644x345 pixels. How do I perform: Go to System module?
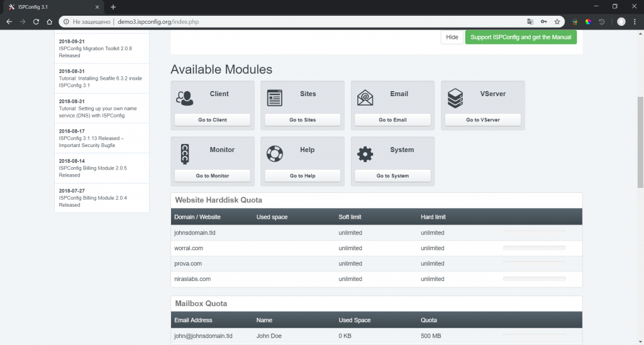pos(392,175)
